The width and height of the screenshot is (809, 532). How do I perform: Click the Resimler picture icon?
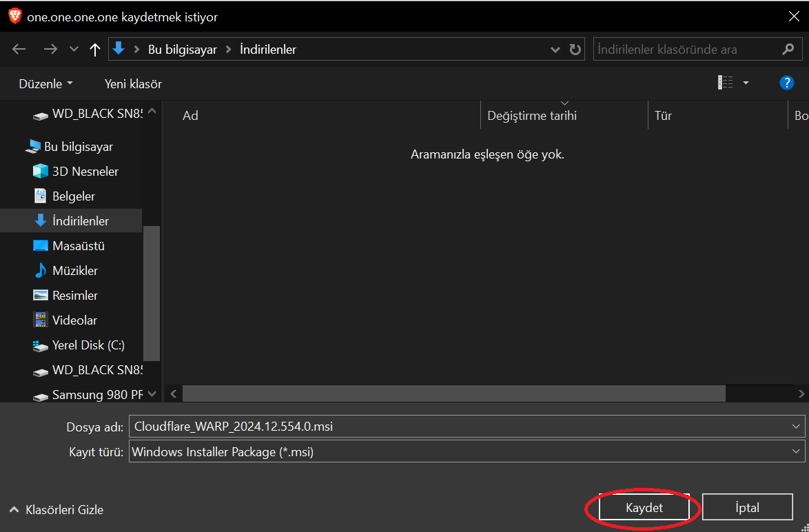40,295
